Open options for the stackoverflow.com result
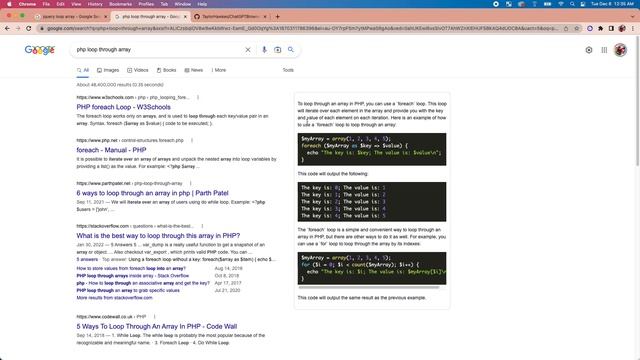This screenshot has width=640, height=360. 202,226
